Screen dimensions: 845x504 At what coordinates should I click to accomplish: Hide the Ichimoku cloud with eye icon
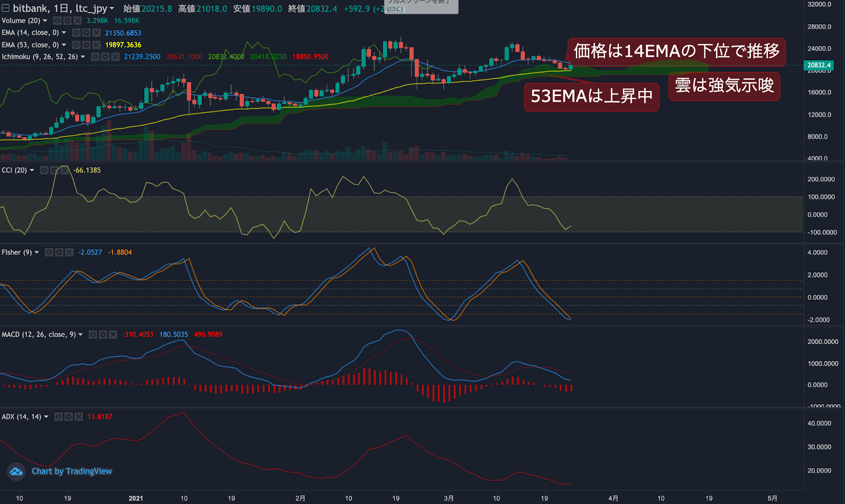pyautogui.click(x=96, y=56)
